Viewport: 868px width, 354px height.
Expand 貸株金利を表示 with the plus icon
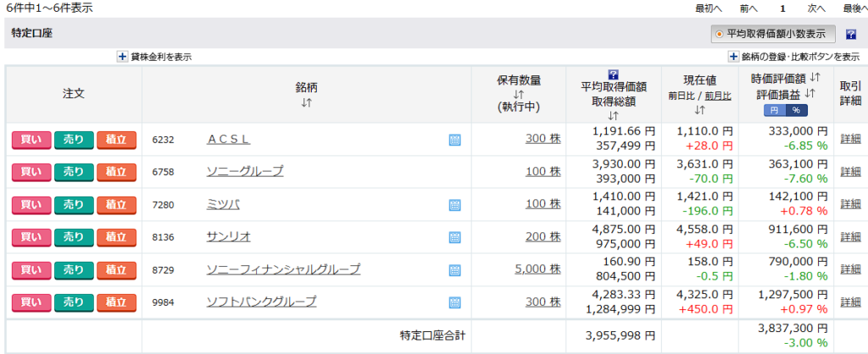click(122, 57)
